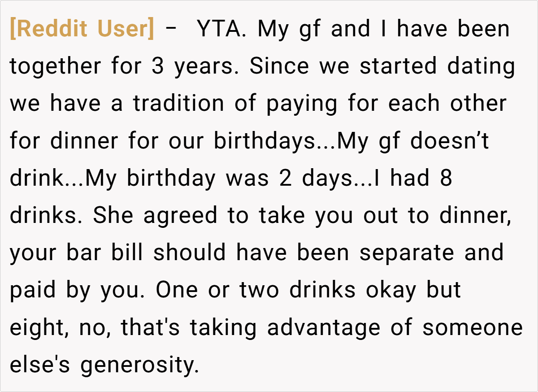
Task: Click the word "advantage"
Action: pyautogui.click(x=324, y=328)
